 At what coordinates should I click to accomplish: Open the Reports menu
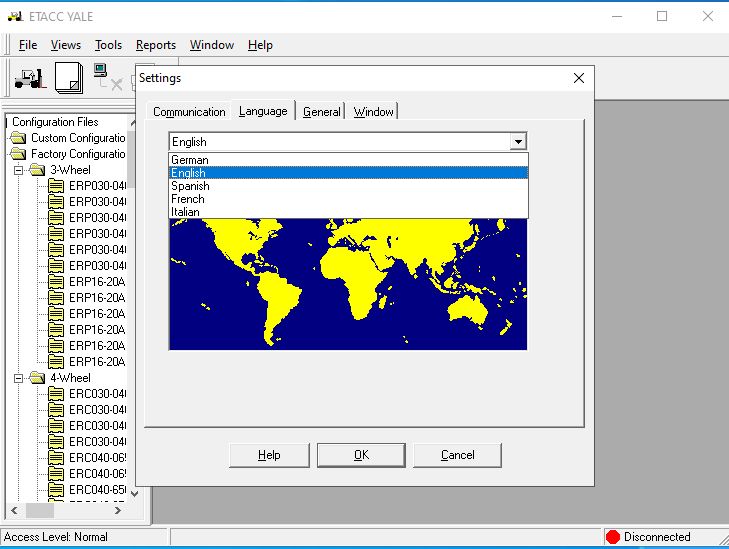click(156, 45)
